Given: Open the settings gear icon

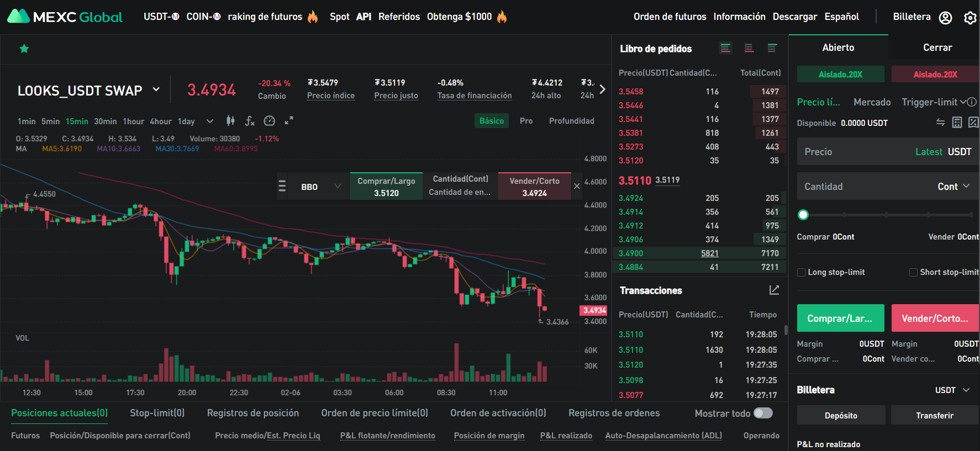Looking at the screenshot, I should click(970, 18).
